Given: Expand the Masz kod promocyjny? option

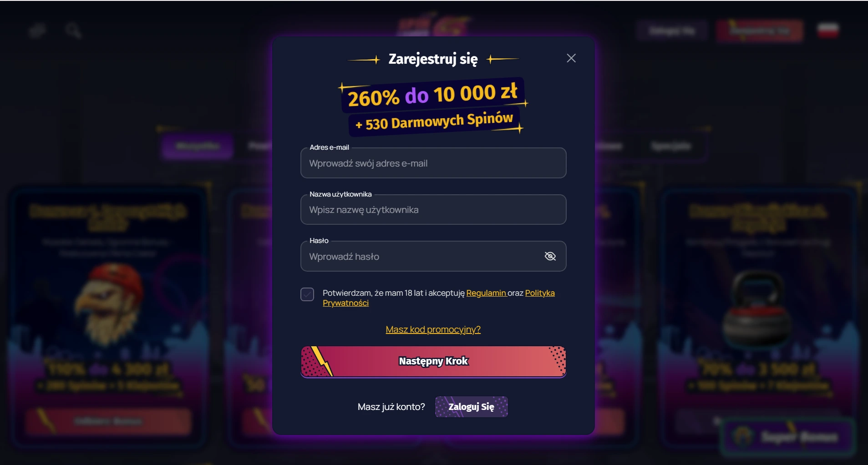Looking at the screenshot, I should [433, 329].
